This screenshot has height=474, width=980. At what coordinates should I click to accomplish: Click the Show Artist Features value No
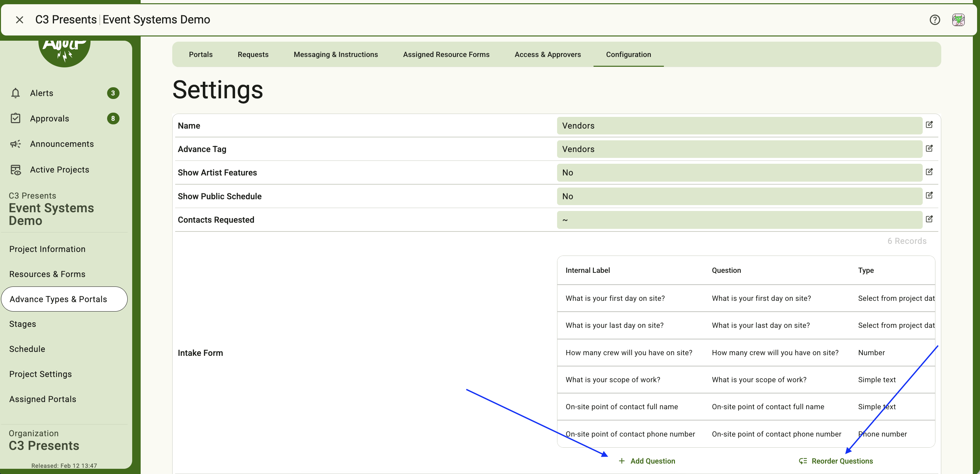pos(739,173)
